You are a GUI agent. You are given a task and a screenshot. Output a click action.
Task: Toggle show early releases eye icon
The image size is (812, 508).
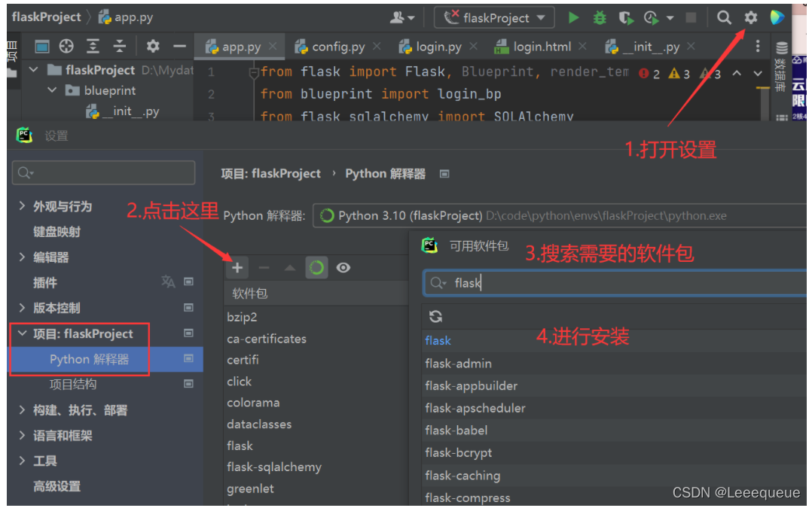[x=343, y=267]
